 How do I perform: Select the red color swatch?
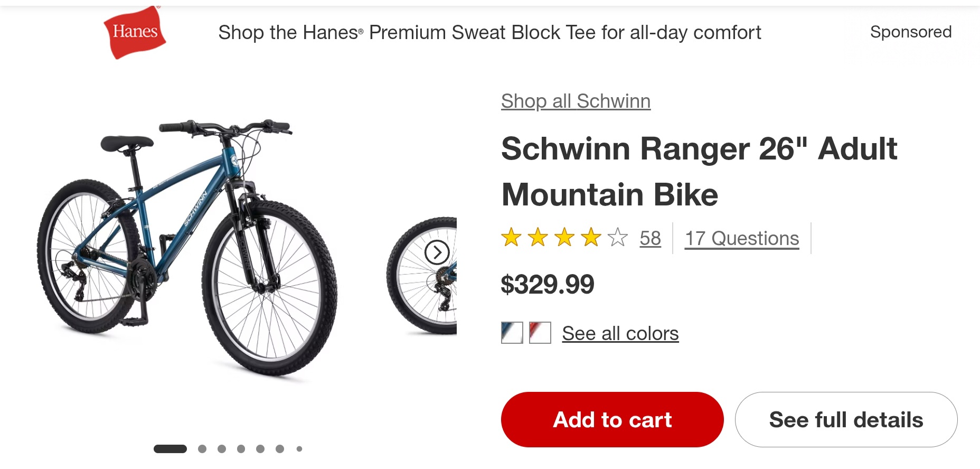point(540,333)
